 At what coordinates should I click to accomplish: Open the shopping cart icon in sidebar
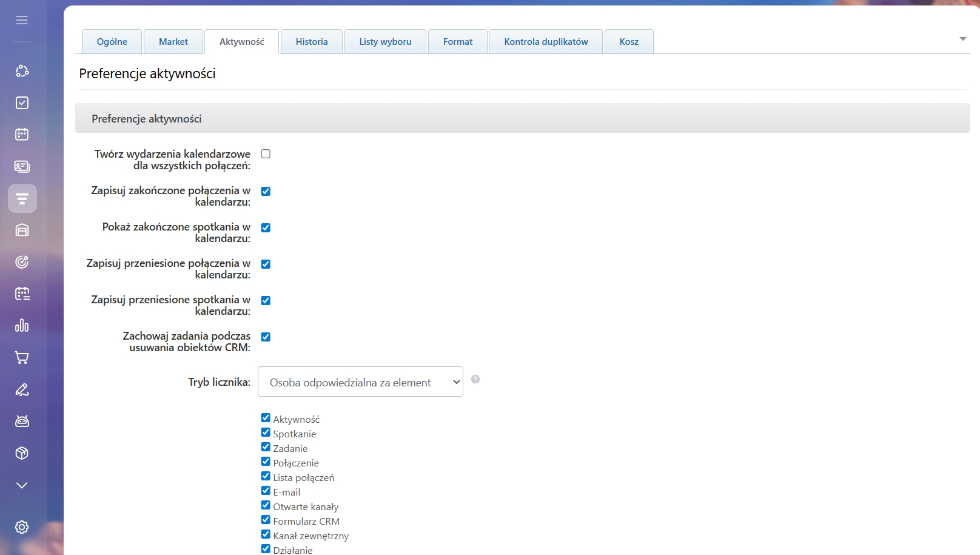pos(22,357)
